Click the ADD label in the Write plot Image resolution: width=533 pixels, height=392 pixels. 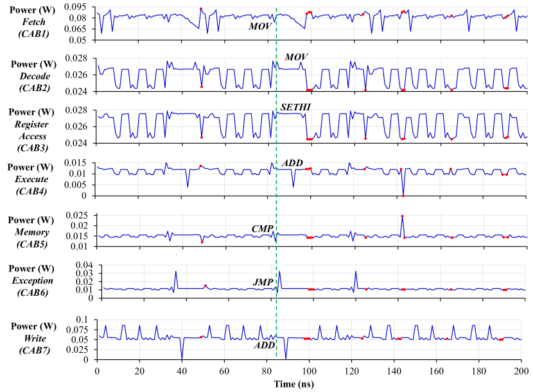[265, 345]
